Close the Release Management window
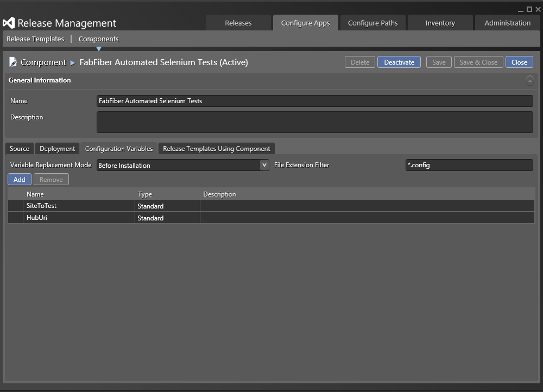This screenshot has width=543, height=392. 538,9
